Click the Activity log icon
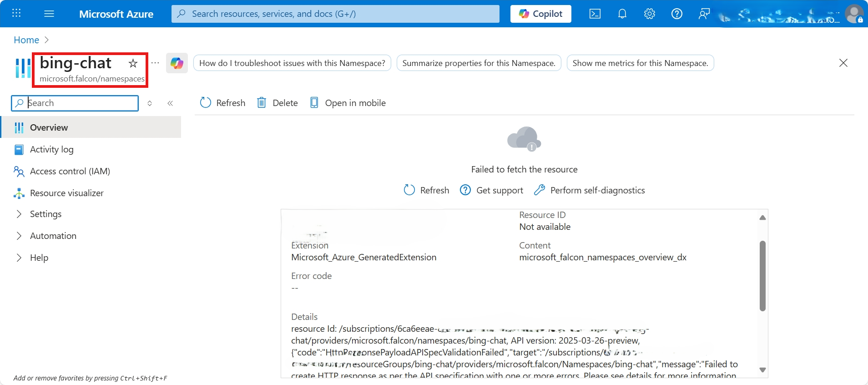868x385 pixels. 19,150
